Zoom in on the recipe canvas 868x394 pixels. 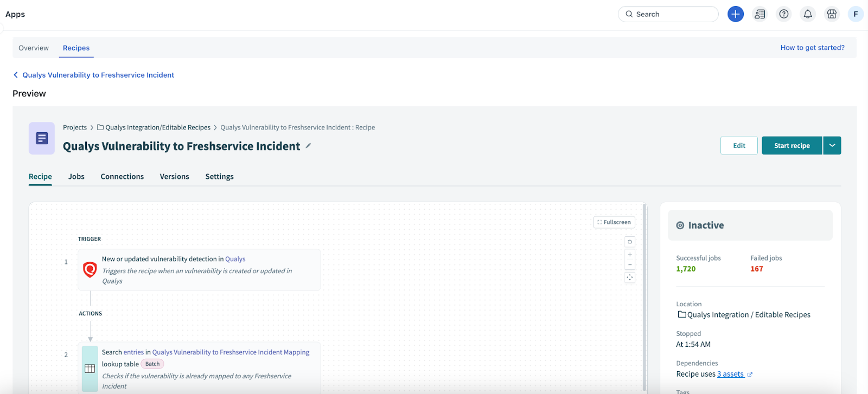630,254
